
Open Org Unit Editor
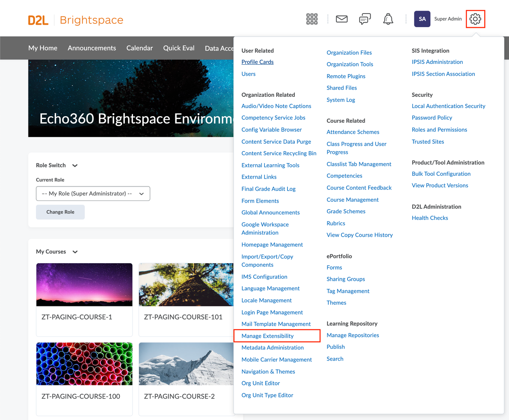click(x=261, y=383)
